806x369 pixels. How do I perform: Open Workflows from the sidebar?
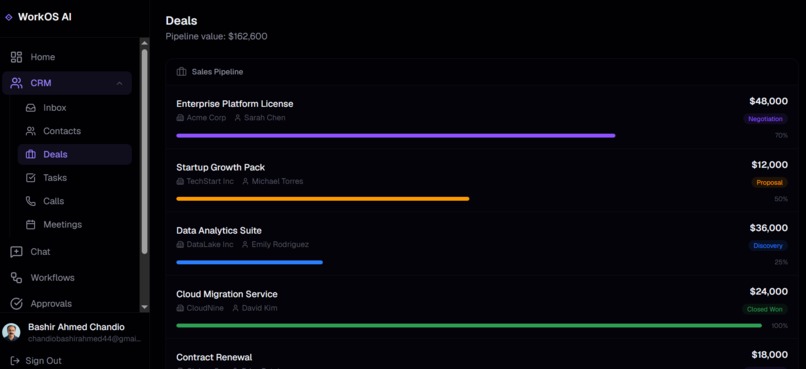click(67, 278)
